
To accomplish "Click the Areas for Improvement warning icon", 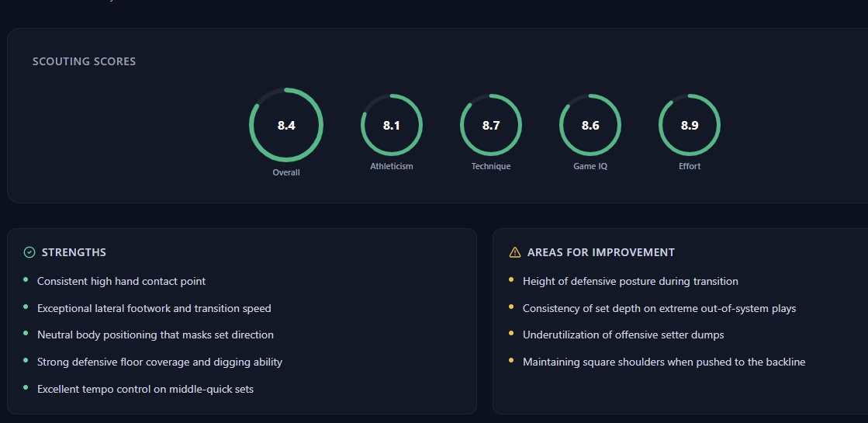I will coord(514,252).
